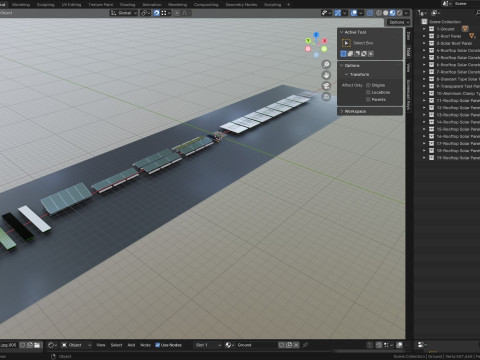
Task: Open the Global transform orientation dropdown
Action: pyautogui.click(x=124, y=13)
